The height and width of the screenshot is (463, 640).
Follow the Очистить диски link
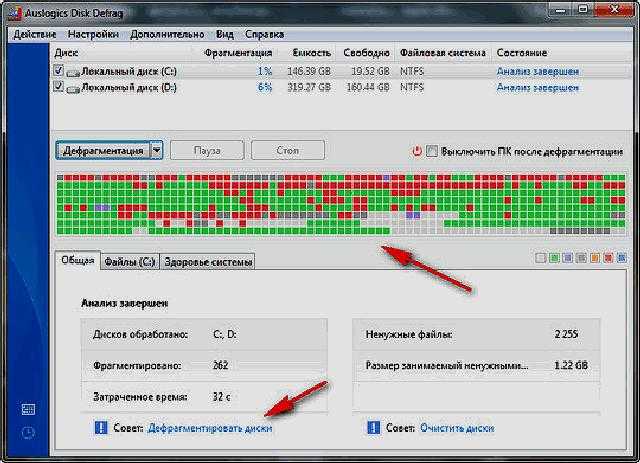point(457,428)
